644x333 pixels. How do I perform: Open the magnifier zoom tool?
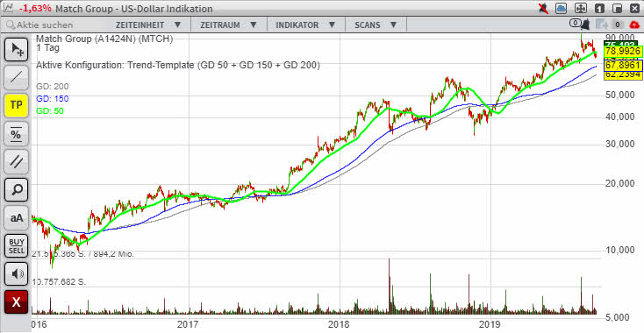(x=17, y=189)
